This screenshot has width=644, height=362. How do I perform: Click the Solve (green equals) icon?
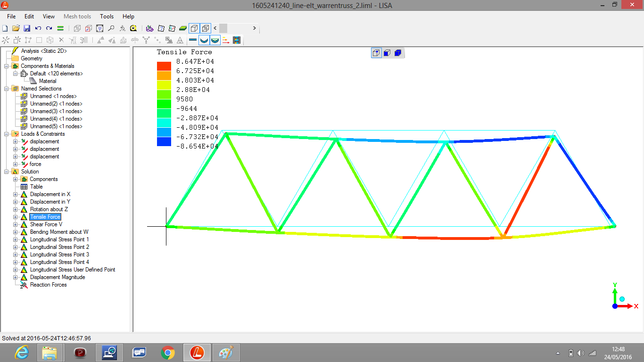(x=60, y=28)
